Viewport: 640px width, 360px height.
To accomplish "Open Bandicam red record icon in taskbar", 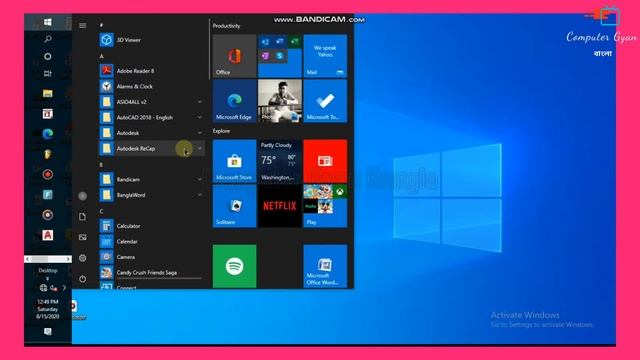I will 48,174.
